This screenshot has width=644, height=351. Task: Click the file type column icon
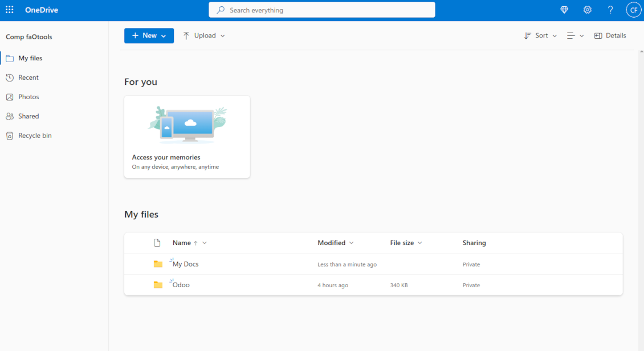pyautogui.click(x=157, y=243)
